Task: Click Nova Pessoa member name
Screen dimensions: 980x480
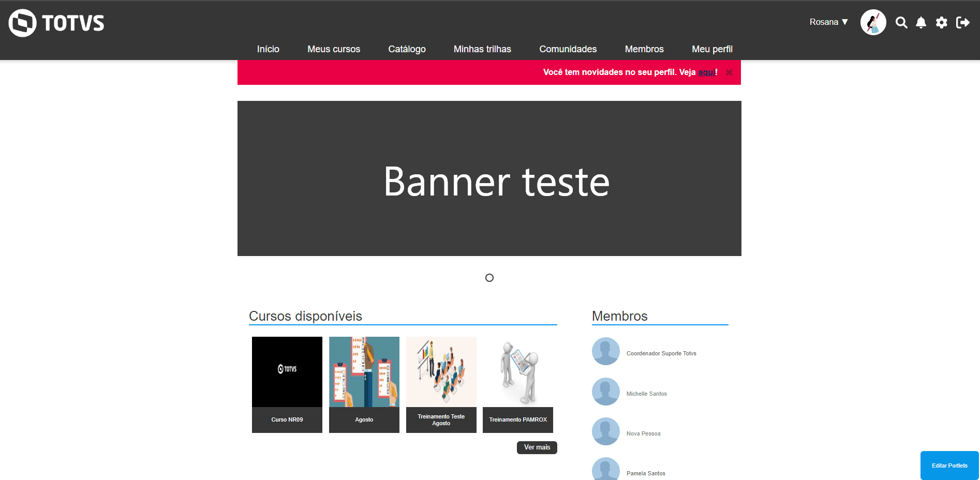Action: [644, 434]
